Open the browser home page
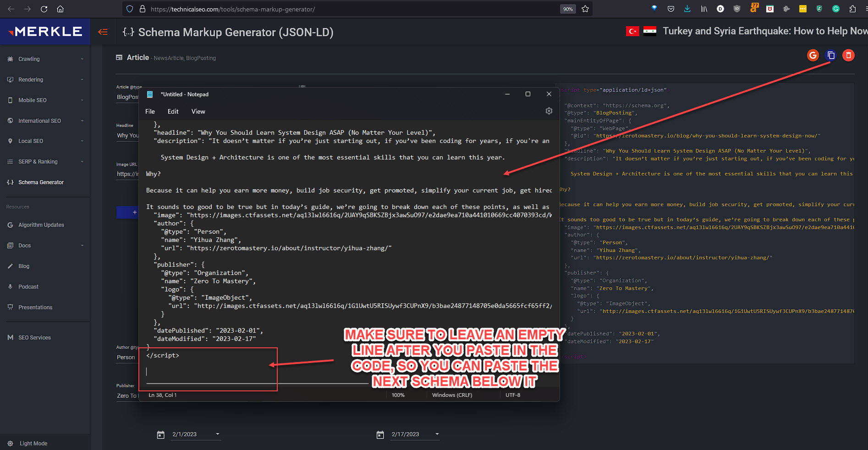868x450 pixels. (60, 9)
